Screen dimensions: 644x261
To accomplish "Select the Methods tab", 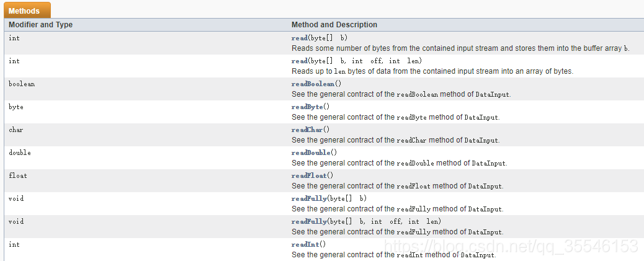I will point(24,11).
